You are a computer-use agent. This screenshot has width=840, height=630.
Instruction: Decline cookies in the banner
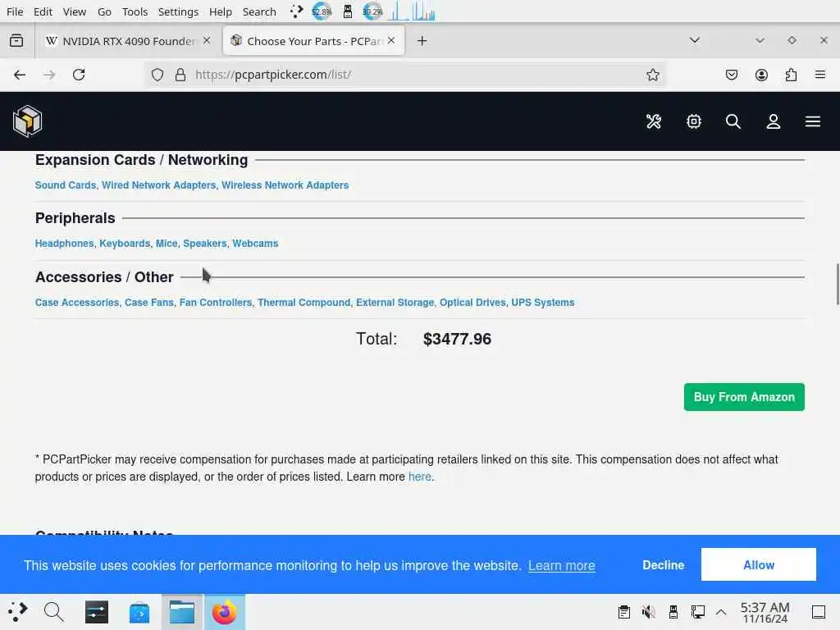click(x=663, y=565)
